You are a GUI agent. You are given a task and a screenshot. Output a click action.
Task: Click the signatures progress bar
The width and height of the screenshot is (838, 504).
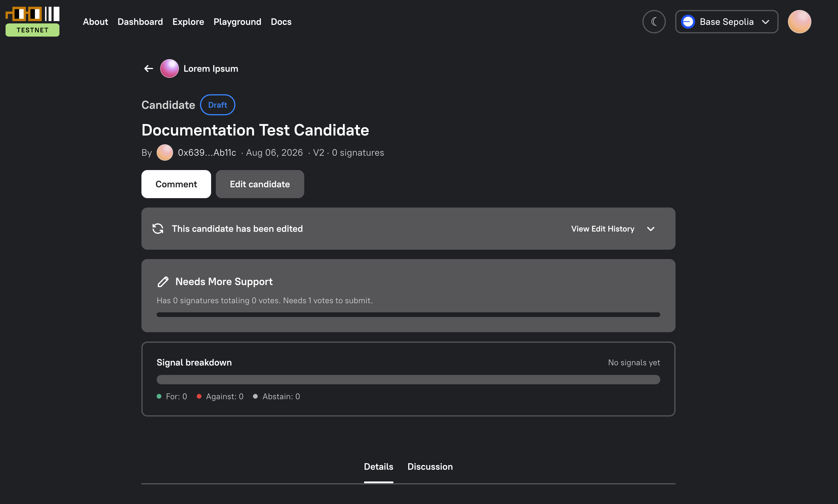pos(408,315)
